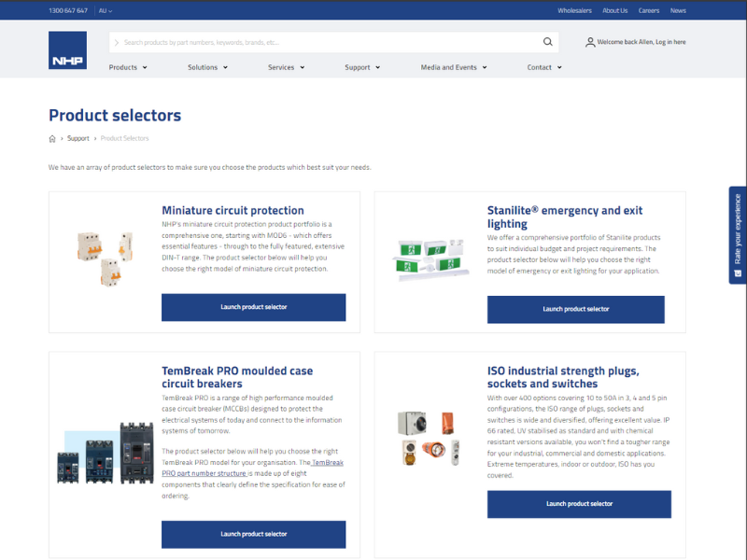The width and height of the screenshot is (747, 560).
Task: Expand the Services menu
Action: click(x=286, y=67)
